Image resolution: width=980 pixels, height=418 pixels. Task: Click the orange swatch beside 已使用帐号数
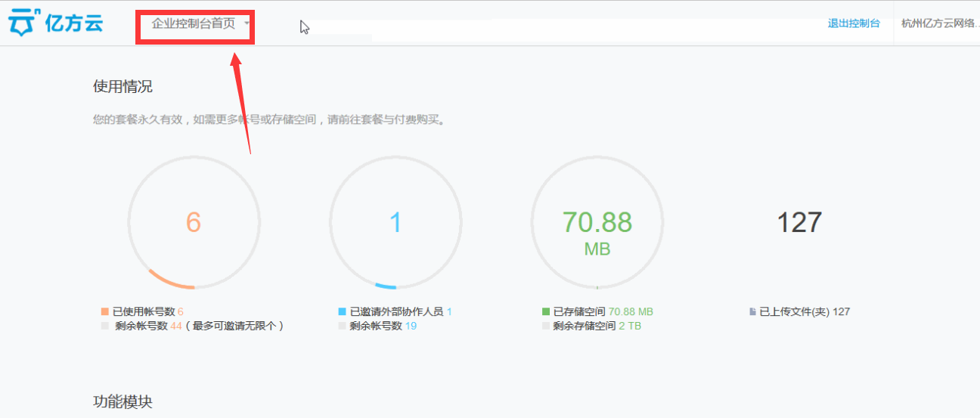click(x=105, y=311)
